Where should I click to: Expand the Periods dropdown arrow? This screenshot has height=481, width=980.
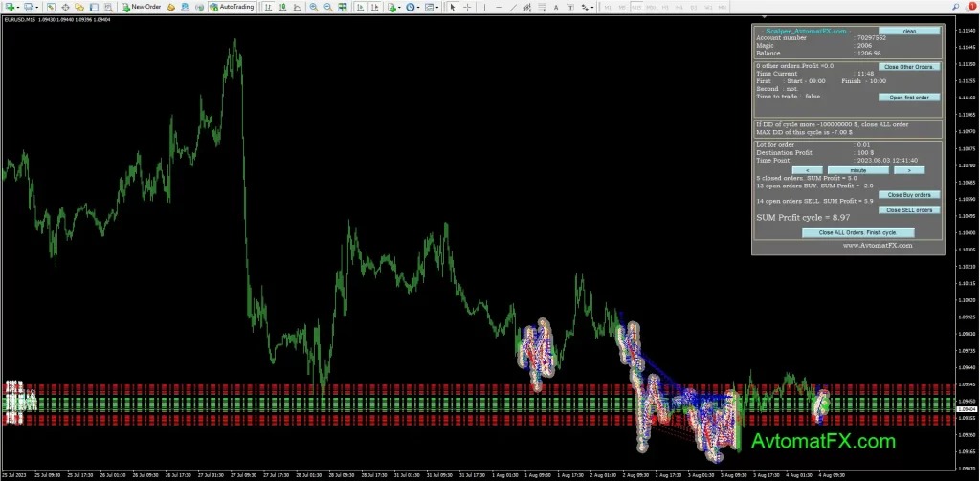coord(418,8)
